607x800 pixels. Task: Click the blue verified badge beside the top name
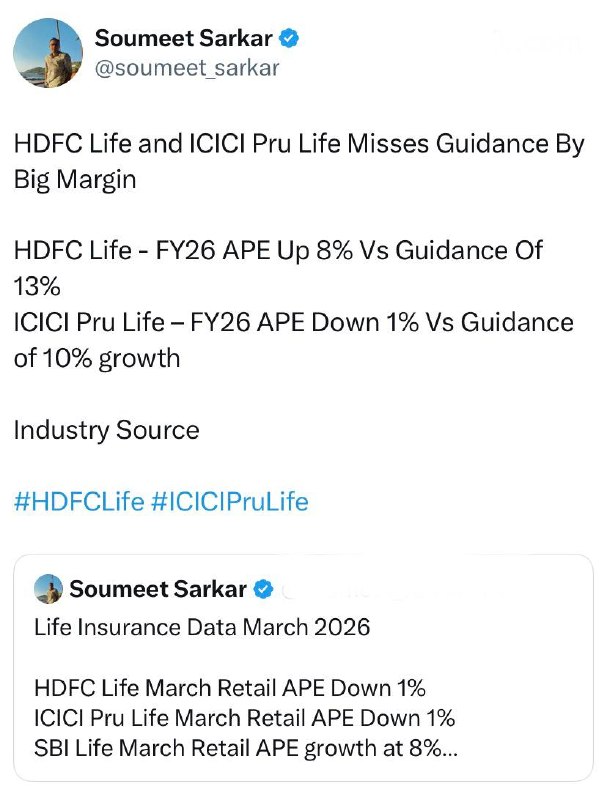[291, 39]
